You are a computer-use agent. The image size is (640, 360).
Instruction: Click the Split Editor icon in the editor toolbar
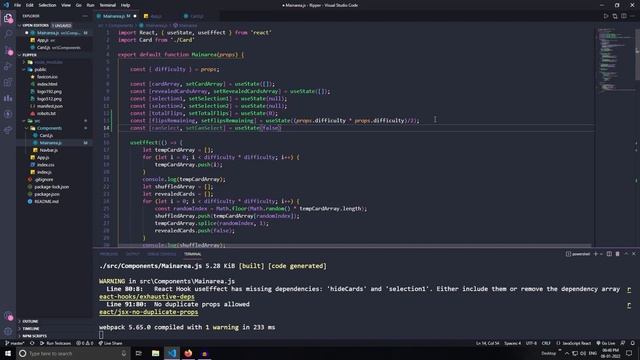[x=624, y=16]
